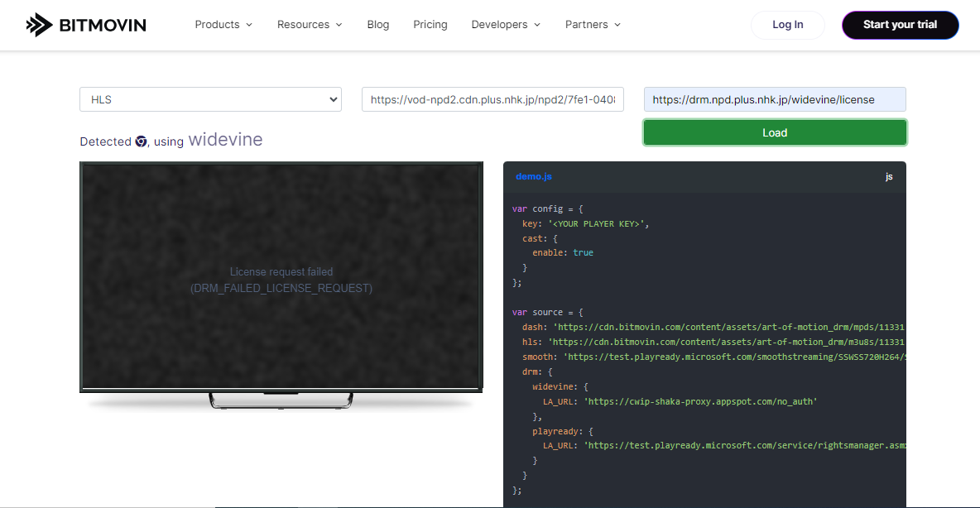This screenshot has height=508, width=980.
Task: Click the green Load button
Action: pyautogui.click(x=775, y=132)
